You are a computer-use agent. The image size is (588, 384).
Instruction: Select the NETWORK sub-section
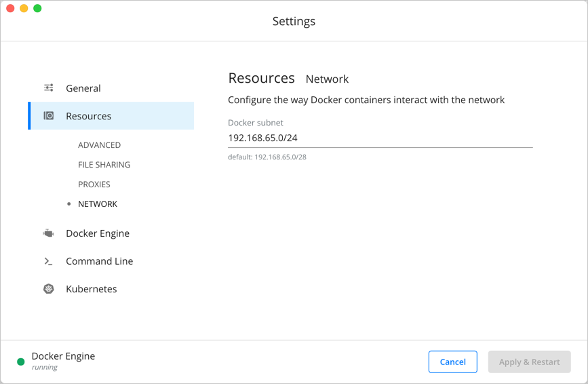click(x=98, y=204)
